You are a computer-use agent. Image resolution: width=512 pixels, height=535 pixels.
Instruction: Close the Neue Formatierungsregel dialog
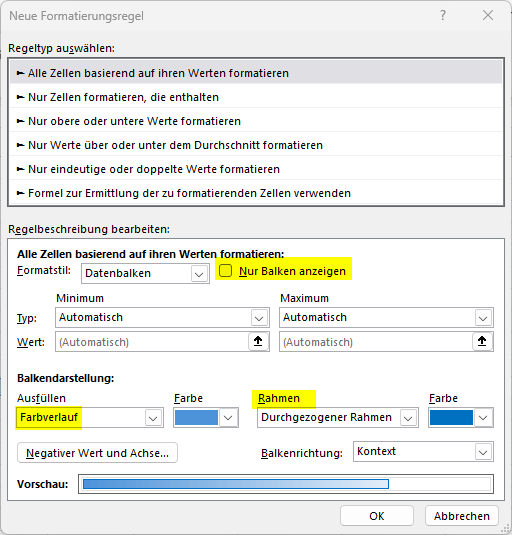(x=488, y=15)
